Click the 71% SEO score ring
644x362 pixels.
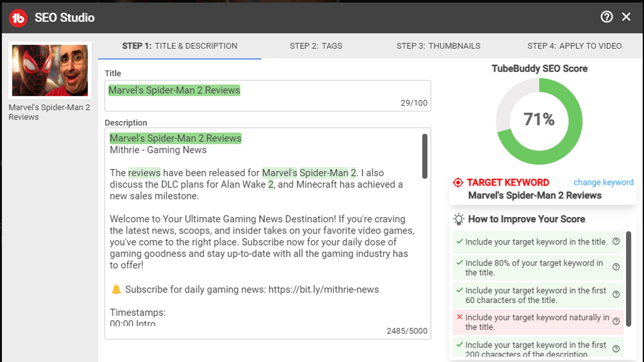coord(539,121)
